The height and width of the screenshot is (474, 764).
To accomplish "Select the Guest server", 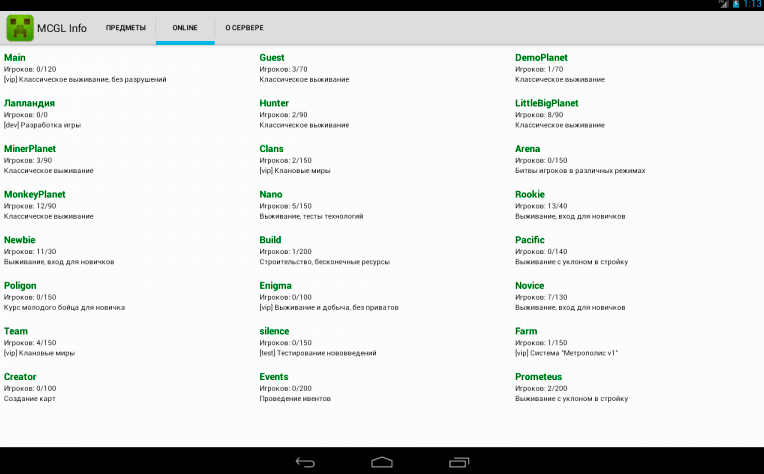I will pos(272,58).
